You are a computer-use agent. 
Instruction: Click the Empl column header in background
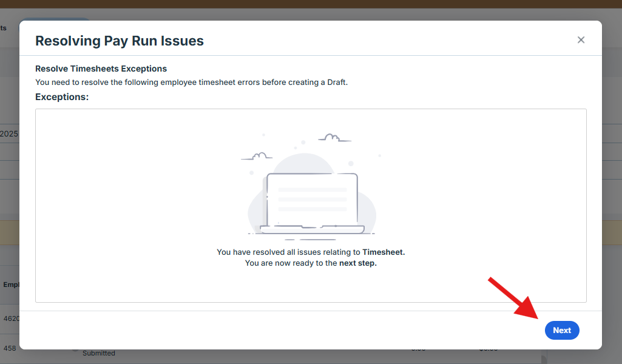[11, 285]
